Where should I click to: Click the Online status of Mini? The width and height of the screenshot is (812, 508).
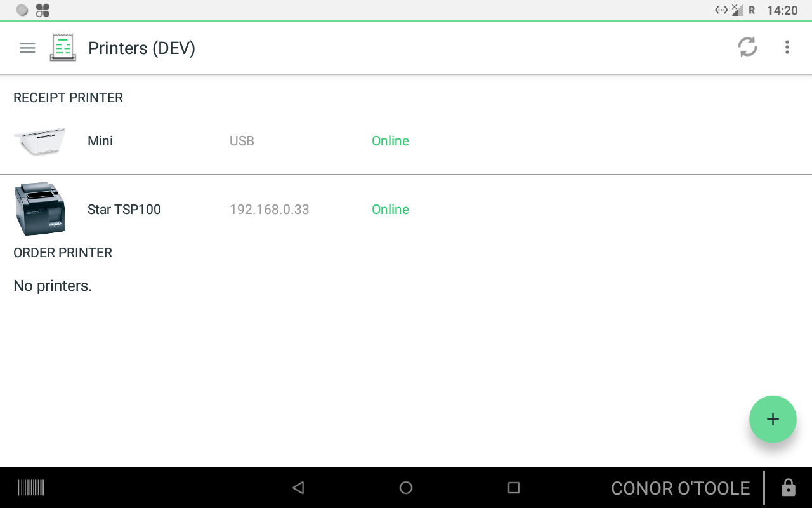click(x=390, y=141)
